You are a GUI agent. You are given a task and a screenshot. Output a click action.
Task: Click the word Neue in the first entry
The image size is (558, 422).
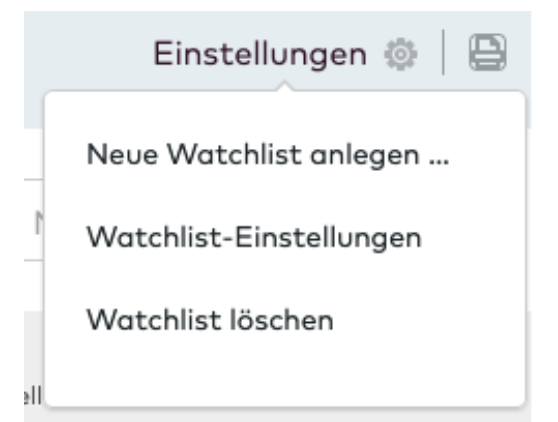tap(122, 155)
